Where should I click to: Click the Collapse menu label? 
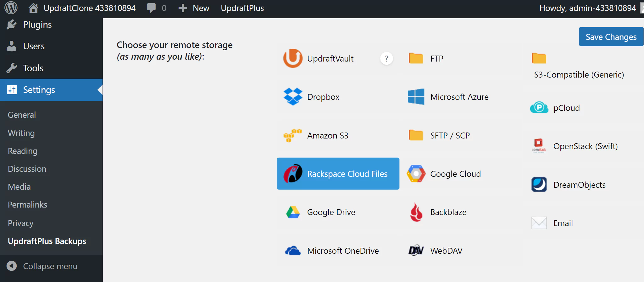50,266
